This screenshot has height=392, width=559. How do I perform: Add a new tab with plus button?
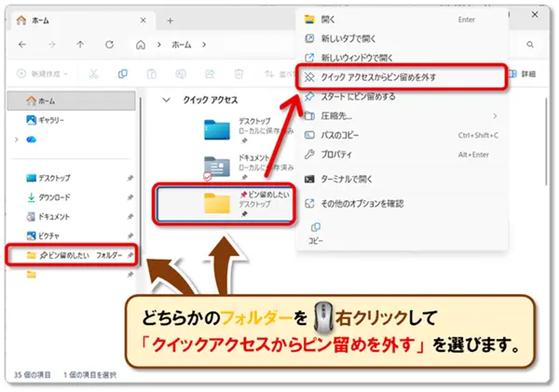pos(170,20)
